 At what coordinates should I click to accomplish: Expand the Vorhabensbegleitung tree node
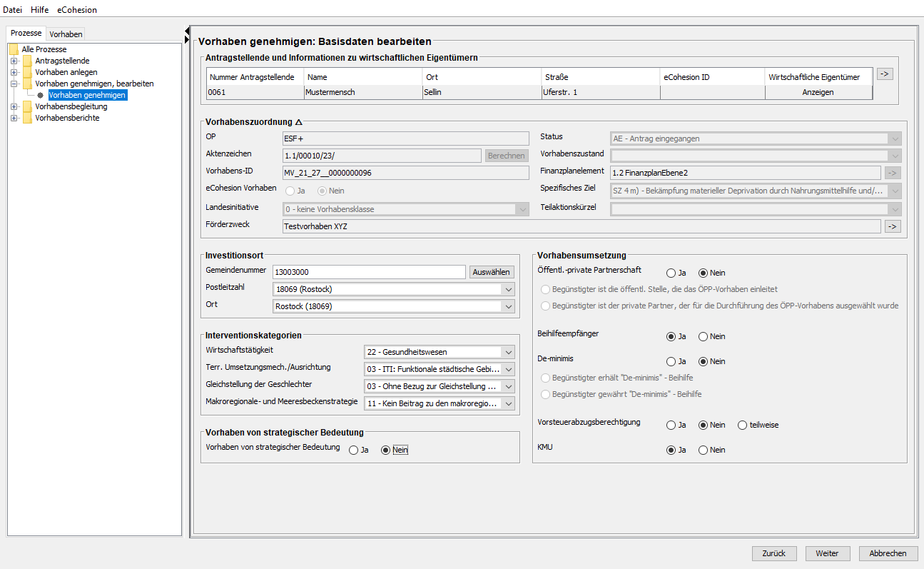coord(14,106)
